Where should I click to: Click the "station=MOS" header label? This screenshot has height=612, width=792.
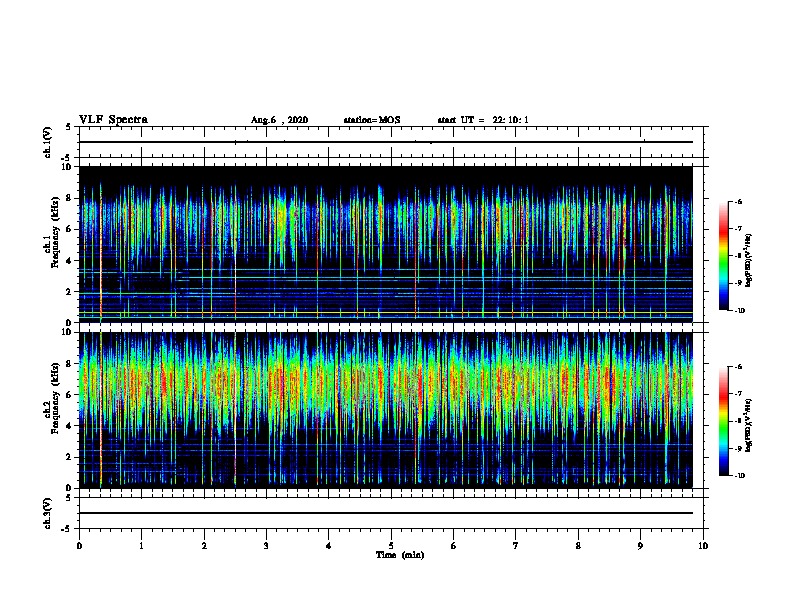click(x=372, y=120)
